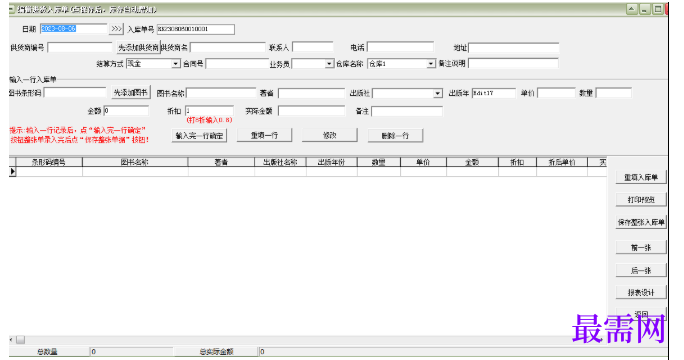
Task: Click the 重填入库单 button
Action: (x=641, y=177)
